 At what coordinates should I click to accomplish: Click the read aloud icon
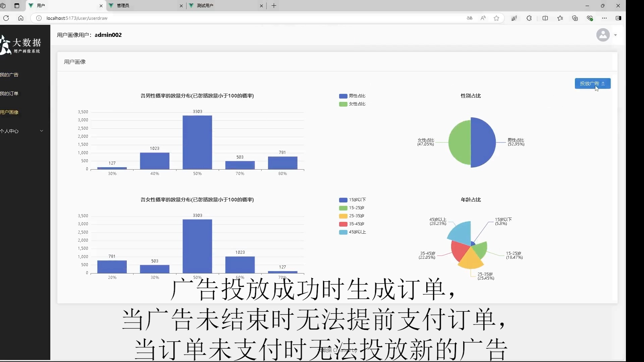click(483, 18)
